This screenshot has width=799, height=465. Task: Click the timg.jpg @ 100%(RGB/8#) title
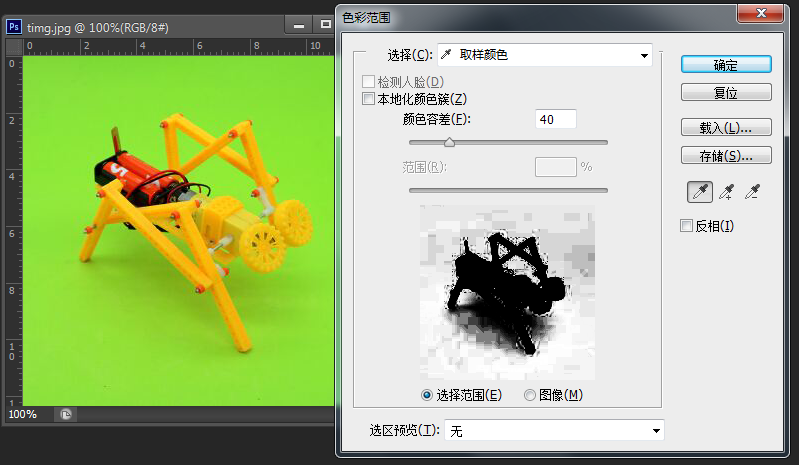(x=98, y=28)
